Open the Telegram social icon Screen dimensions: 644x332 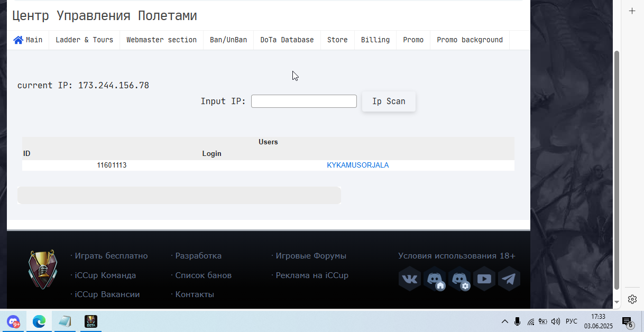click(509, 279)
